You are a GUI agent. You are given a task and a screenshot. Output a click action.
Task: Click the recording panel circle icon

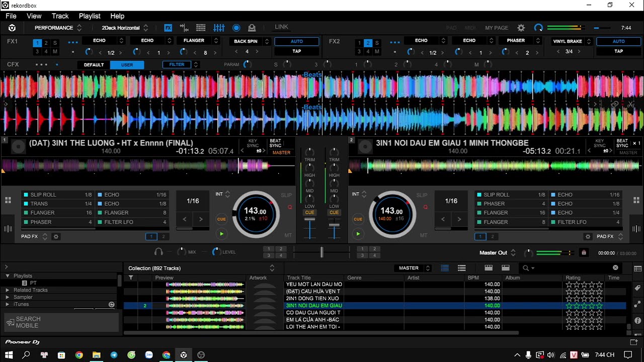point(236,28)
